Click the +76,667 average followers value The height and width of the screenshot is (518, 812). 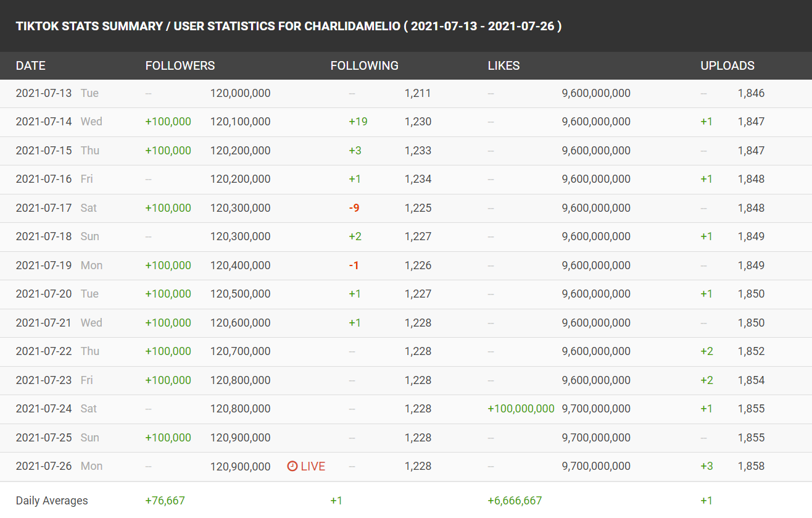pyautogui.click(x=165, y=501)
